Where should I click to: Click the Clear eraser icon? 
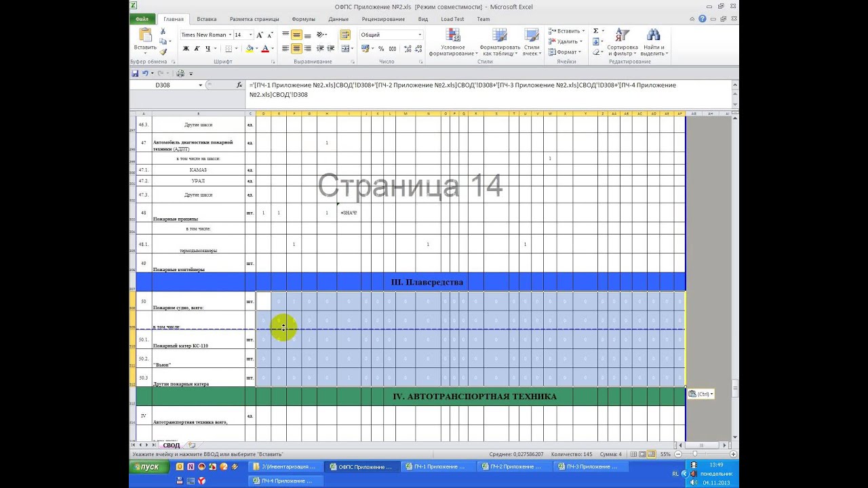tap(595, 52)
